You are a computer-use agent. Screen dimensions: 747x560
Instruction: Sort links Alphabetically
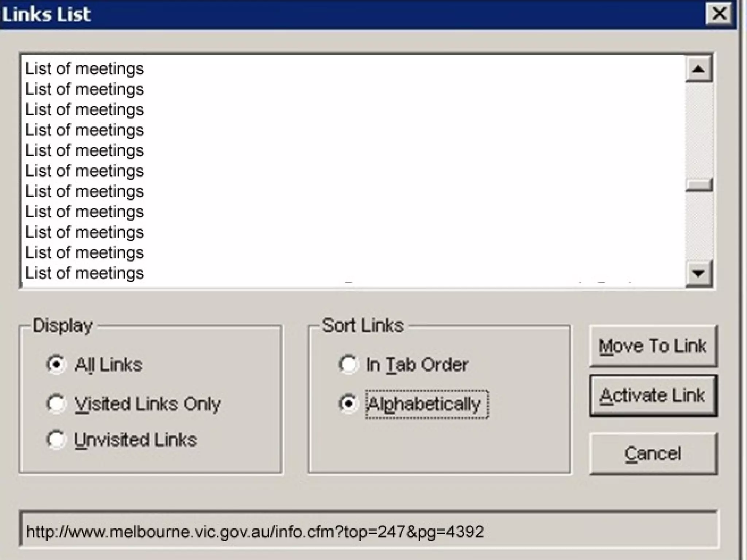pos(348,404)
